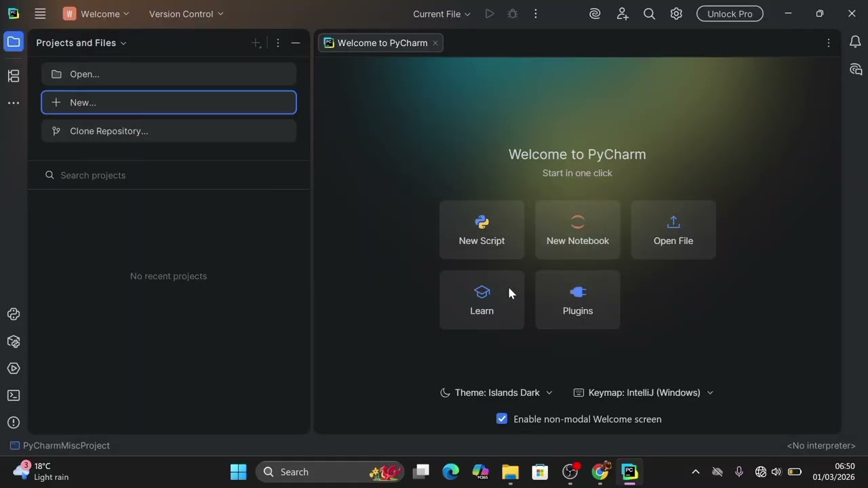Open the Project tool window icon
The height and width of the screenshot is (488, 868).
pos(14,42)
